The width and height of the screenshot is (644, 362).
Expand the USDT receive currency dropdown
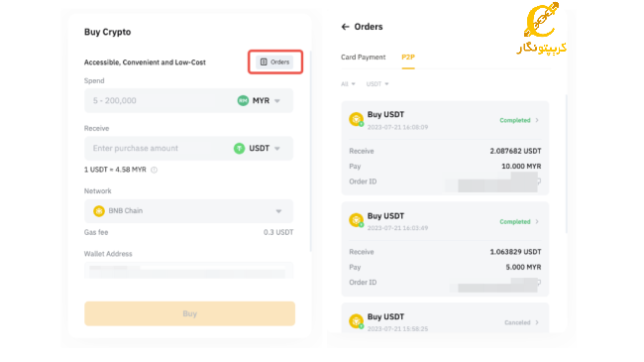tap(277, 149)
